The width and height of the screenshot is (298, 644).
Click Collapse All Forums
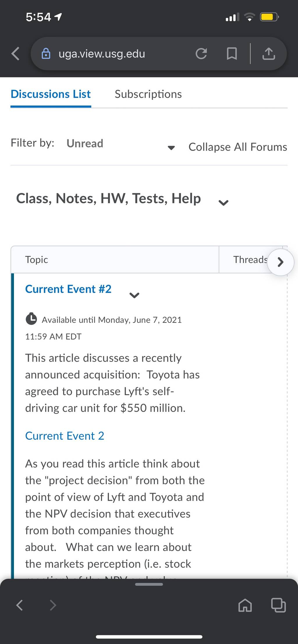tap(238, 147)
